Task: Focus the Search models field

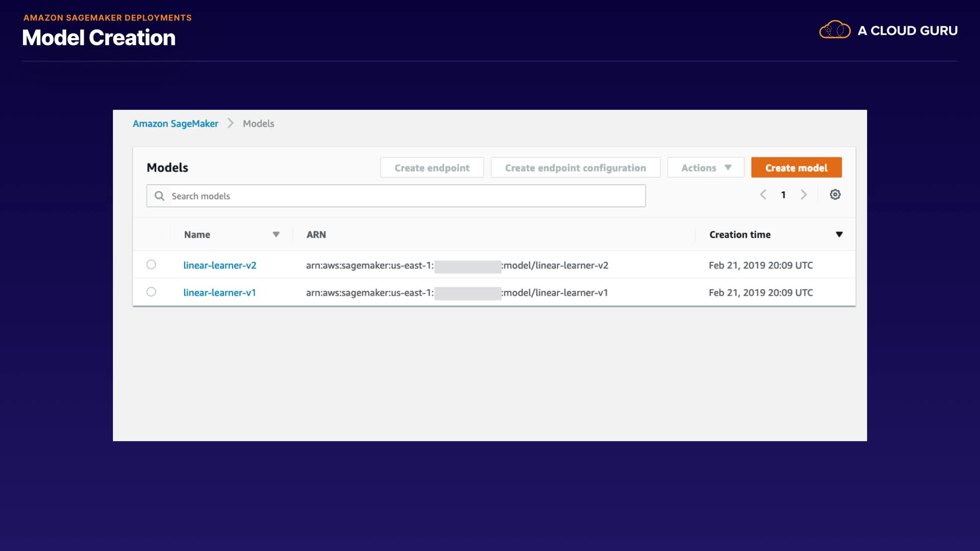Action: click(403, 196)
